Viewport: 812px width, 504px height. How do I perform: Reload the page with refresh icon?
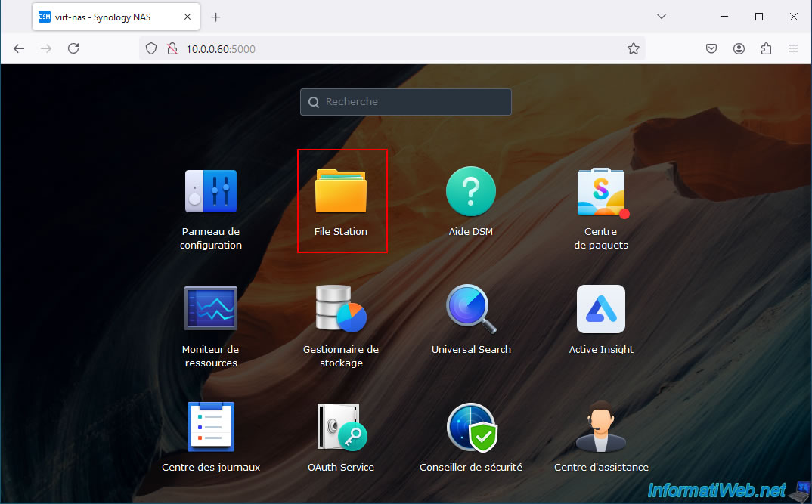click(x=73, y=48)
